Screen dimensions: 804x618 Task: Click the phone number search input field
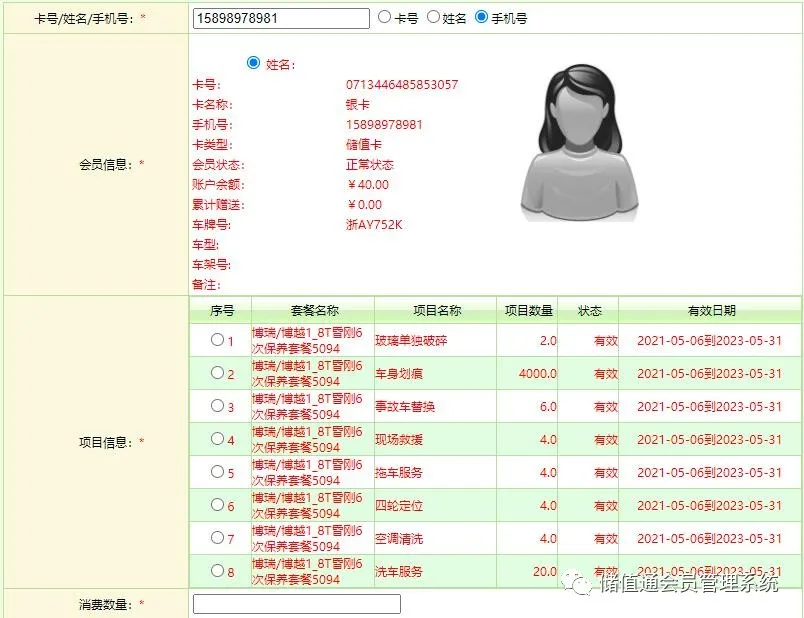(280, 18)
